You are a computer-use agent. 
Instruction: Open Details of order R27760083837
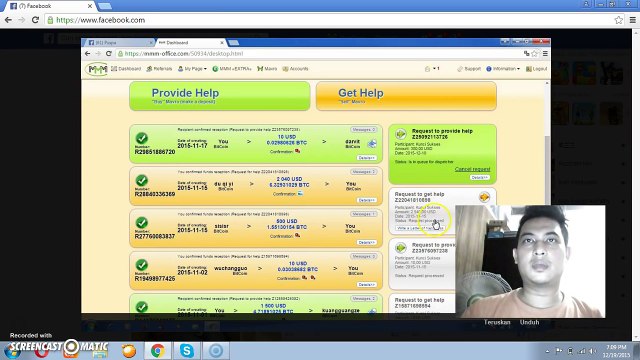tap(367, 242)
